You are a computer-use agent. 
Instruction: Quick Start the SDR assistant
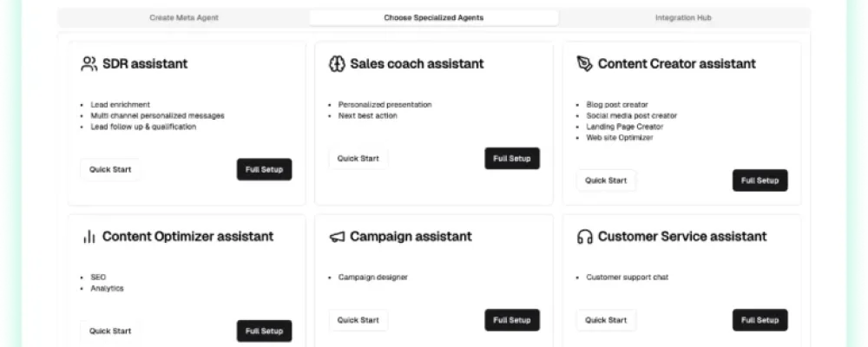110,169
